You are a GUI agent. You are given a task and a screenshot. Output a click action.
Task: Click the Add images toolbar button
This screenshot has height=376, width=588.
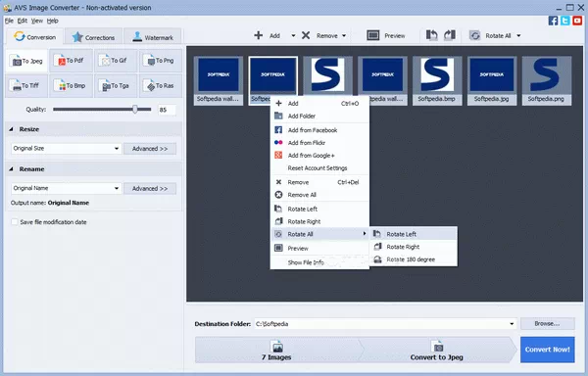(x=268, y=35)
